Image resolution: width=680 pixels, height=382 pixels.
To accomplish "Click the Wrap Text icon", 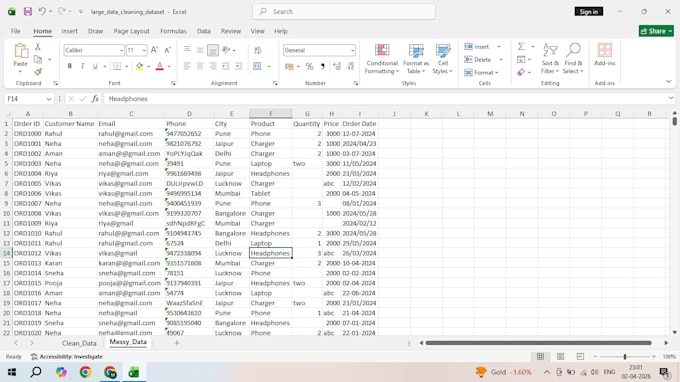I will (258, 50).
